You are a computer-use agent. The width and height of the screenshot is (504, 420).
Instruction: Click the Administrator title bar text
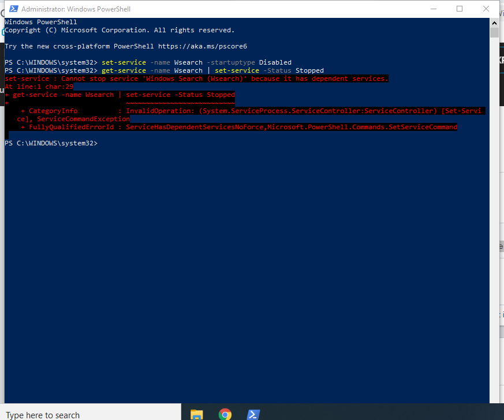[x=75, y=9]
